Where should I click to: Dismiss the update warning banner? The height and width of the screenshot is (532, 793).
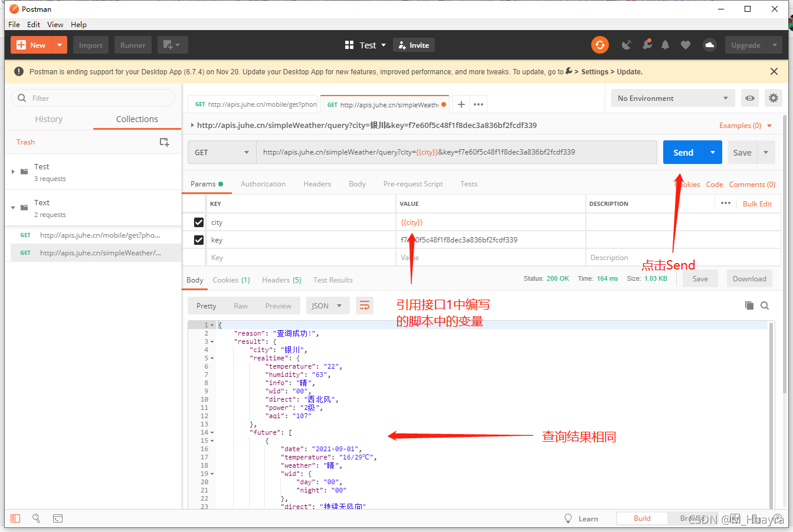774,71
